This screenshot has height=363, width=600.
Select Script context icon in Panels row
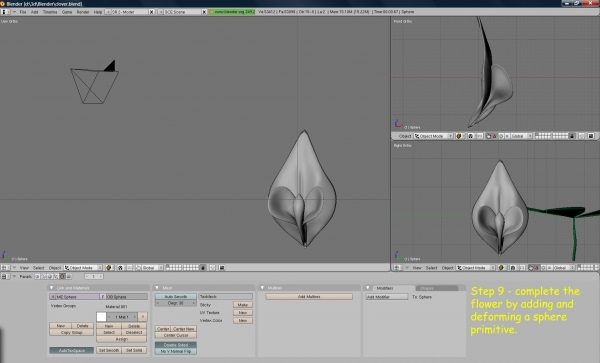[44, 276]
